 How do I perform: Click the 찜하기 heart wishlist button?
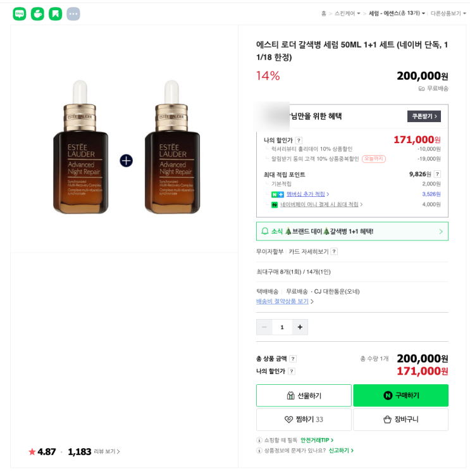pyautogui.click(x=304, y=419)
